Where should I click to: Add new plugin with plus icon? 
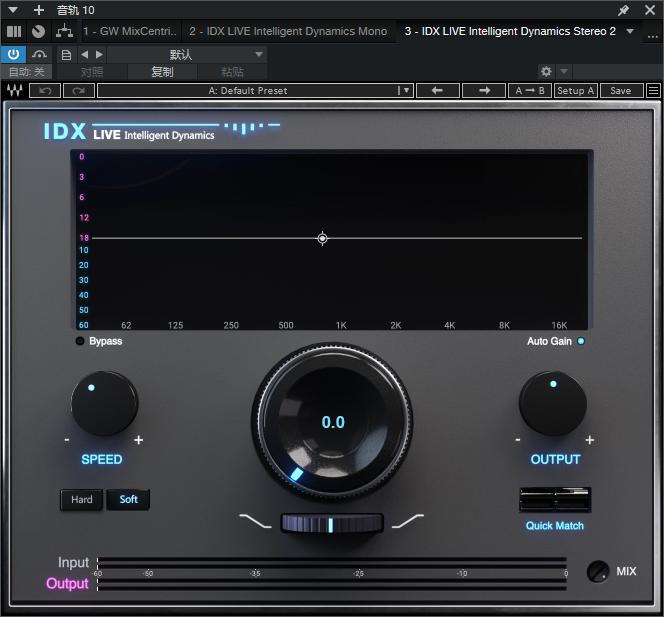[39, 10]
